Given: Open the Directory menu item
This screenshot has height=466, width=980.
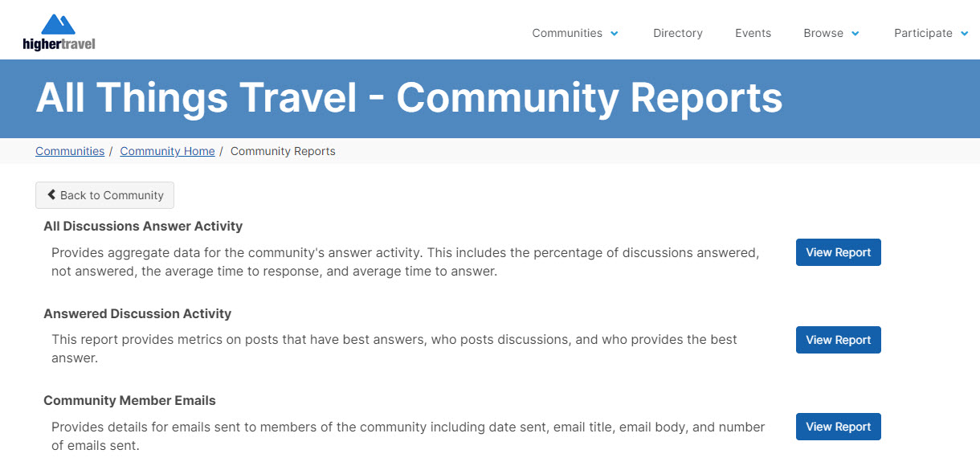Looking at the screenshot, I should pos(678,33).
